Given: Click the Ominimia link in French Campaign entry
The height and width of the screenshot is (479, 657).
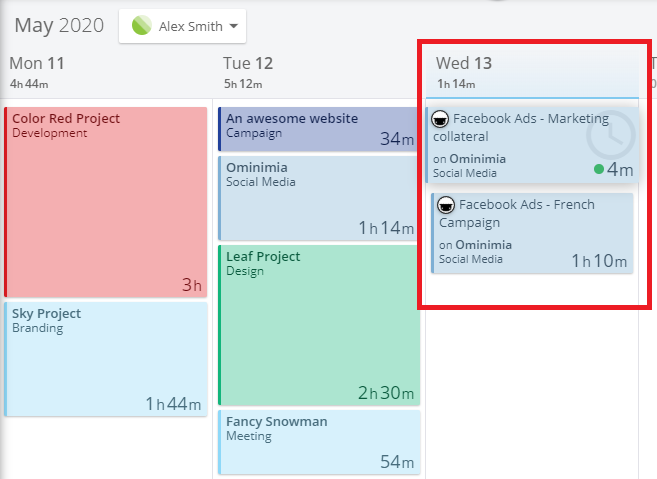Looking at the screenshot, I should pos(484,245).
